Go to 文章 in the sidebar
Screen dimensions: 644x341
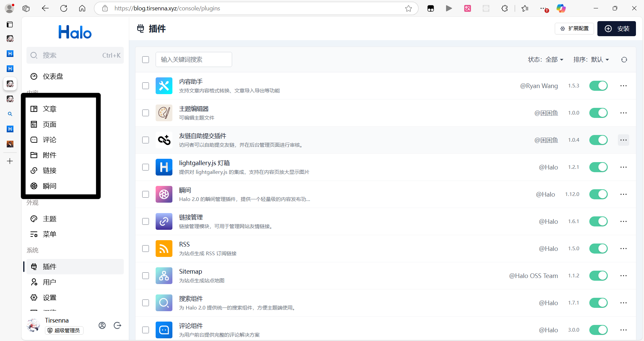point(50,109)
